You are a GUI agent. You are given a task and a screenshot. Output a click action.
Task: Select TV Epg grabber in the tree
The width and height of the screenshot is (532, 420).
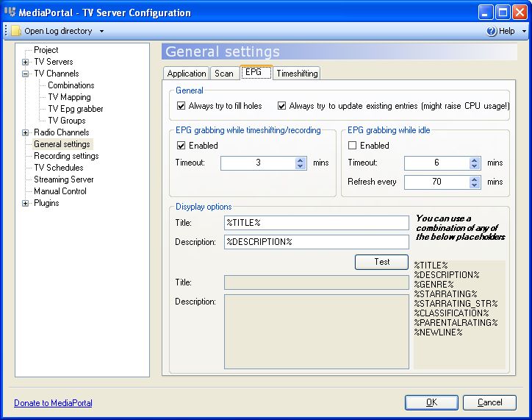coord(76,109)
